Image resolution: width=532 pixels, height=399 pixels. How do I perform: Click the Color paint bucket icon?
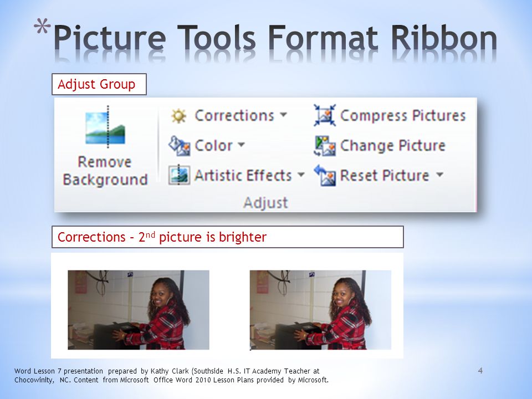coord(179,146)
